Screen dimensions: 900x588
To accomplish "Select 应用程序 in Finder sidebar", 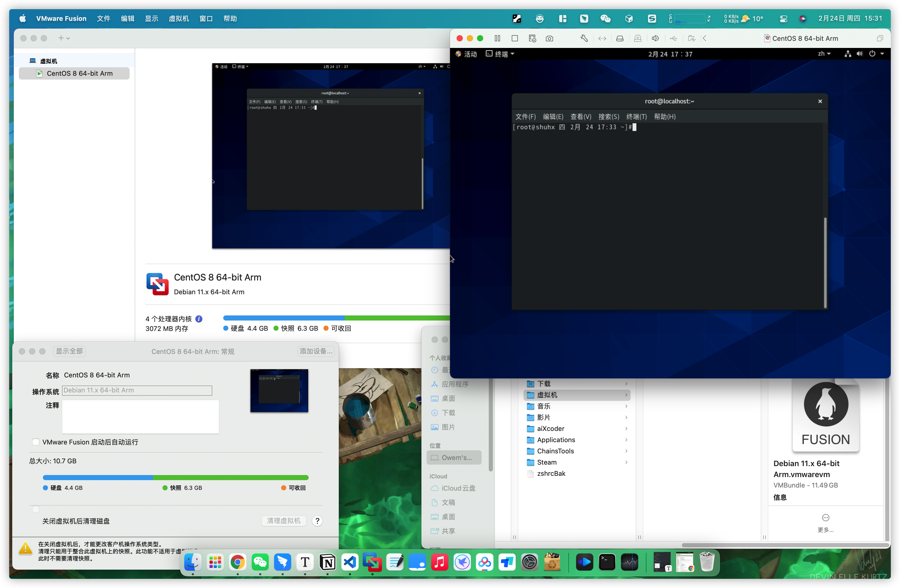I will pyautogui.click(x=455, y=384).
